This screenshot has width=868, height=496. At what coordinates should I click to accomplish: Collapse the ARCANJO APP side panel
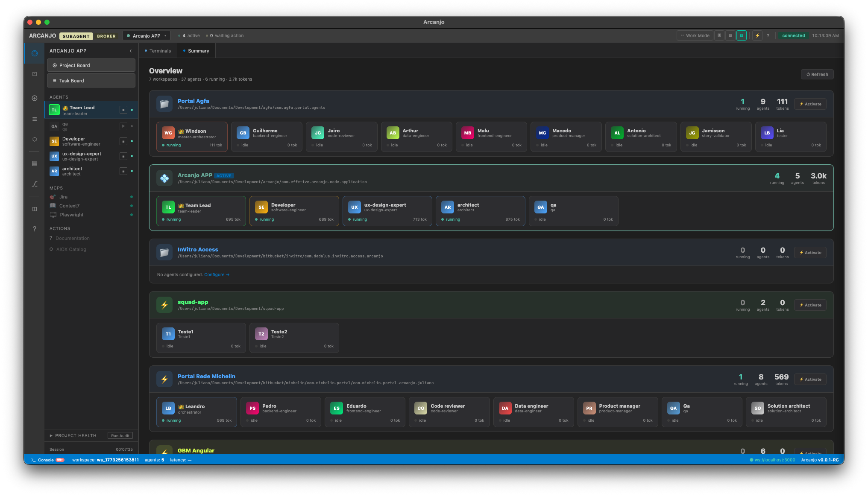pyautogui.click(x=131, y=50)
